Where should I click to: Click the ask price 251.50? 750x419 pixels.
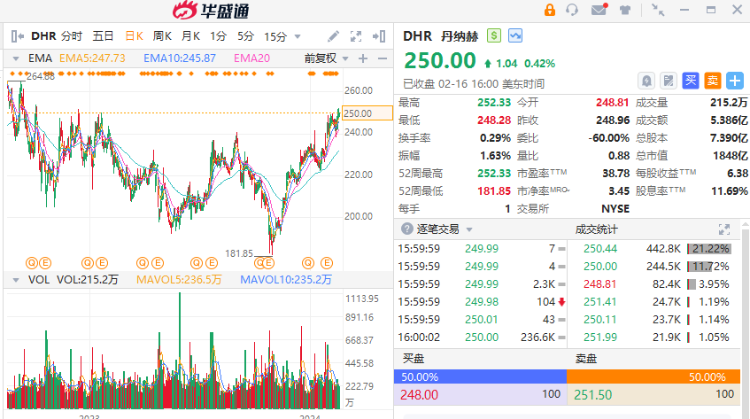[593, 395]
